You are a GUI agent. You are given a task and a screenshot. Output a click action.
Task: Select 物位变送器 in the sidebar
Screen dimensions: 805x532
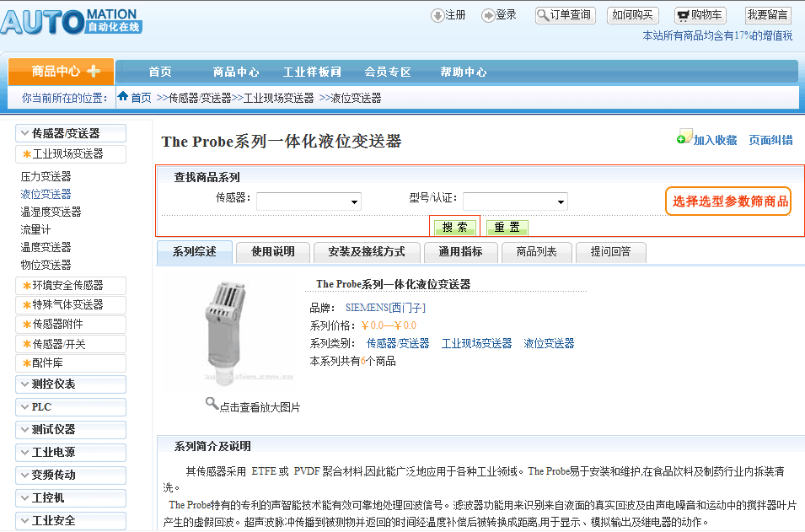pos(46,265)
